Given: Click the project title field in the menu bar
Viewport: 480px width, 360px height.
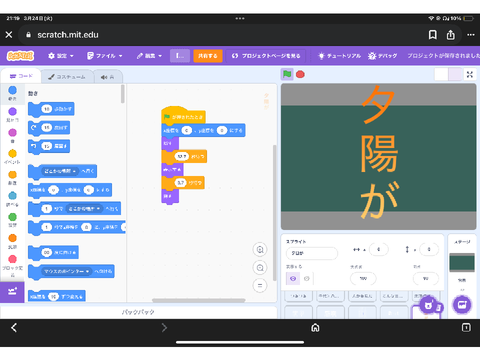Looking at the screenshot, I should pyautogui.click(x=180, y=56).
